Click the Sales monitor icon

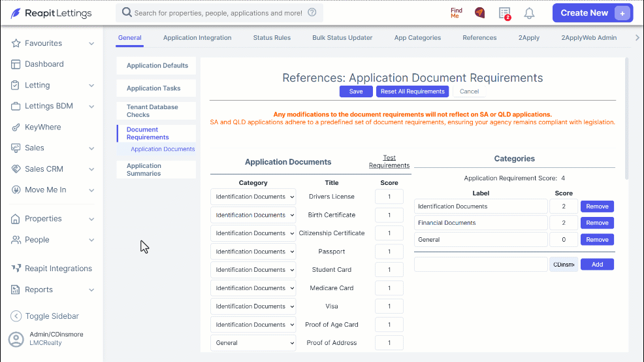tap(16, 148)
